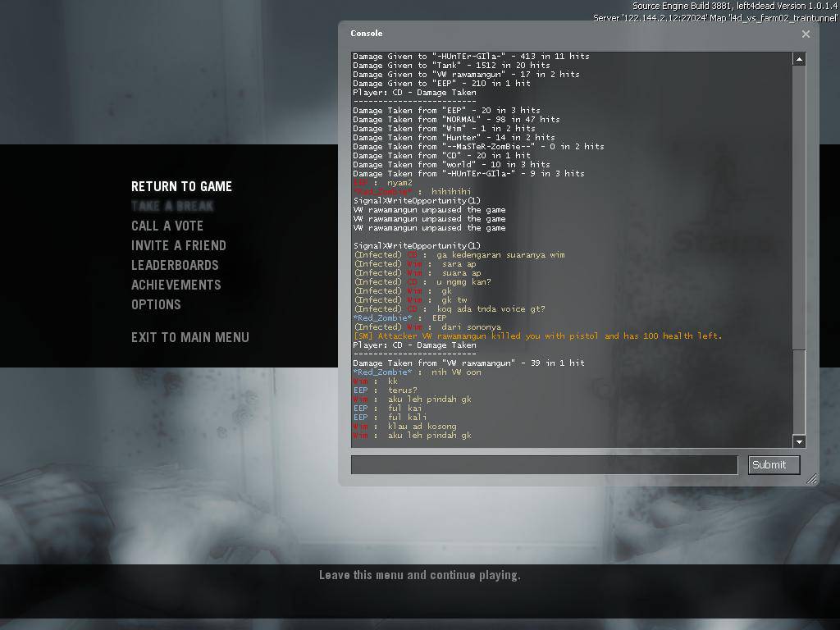Click Return to Game
The width and height of the screenshot is (840, 630).
point(181,186)
